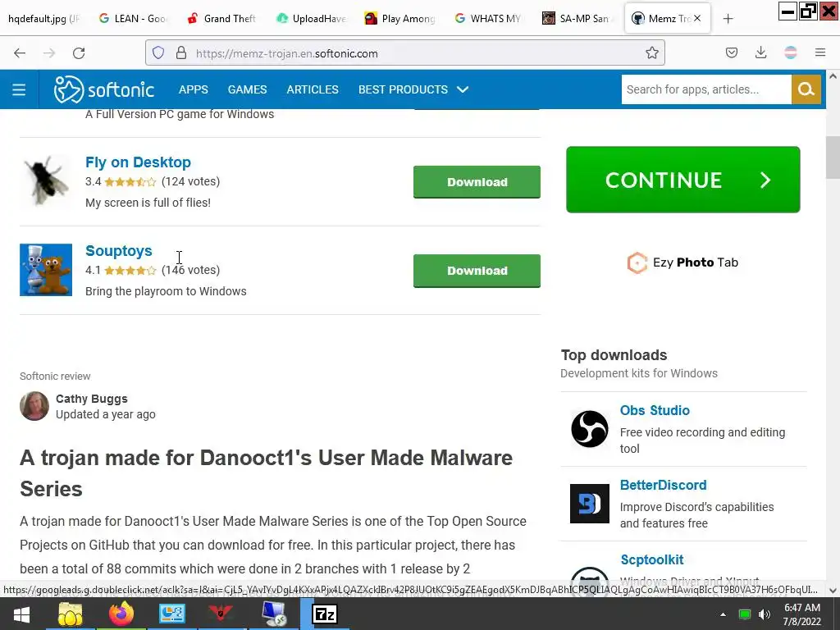Go back with the browser back arrow
840x630 pixels.
click(x=20, y=53)
